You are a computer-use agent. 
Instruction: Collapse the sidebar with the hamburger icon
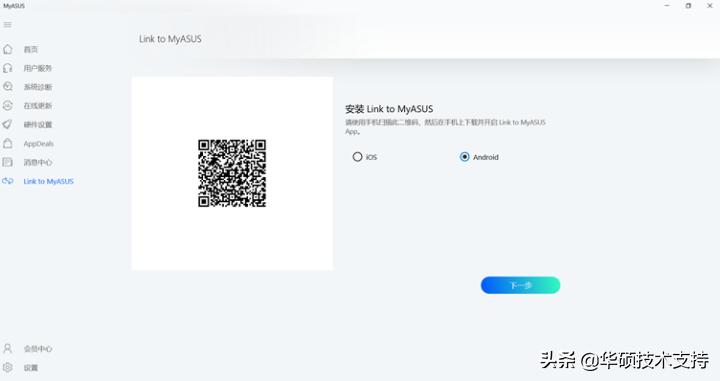(x=7, y=25)
